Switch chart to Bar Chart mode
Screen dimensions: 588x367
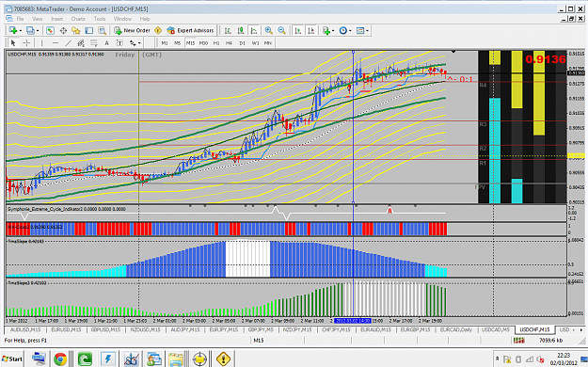coord(228,30)
